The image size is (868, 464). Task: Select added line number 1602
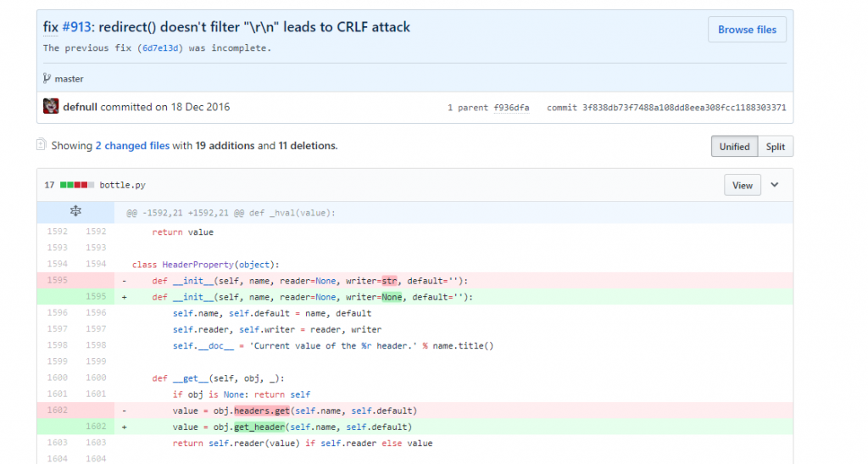95,427
